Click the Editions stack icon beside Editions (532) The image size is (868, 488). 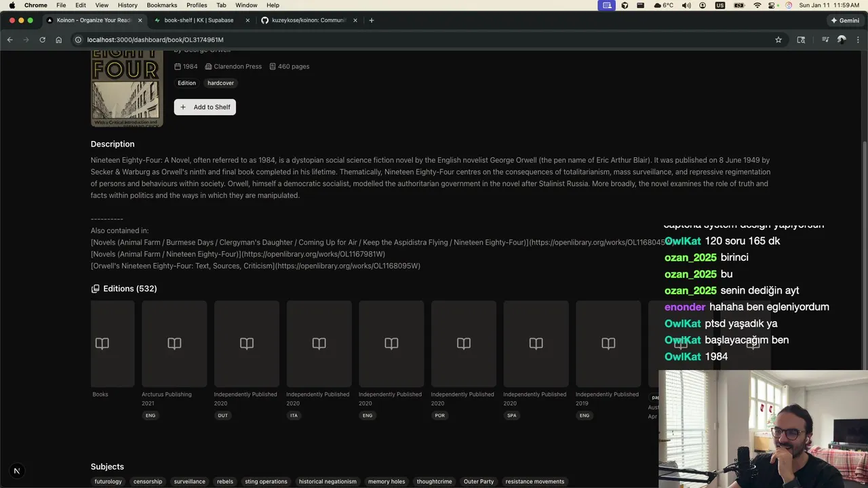tap(95, 289)
